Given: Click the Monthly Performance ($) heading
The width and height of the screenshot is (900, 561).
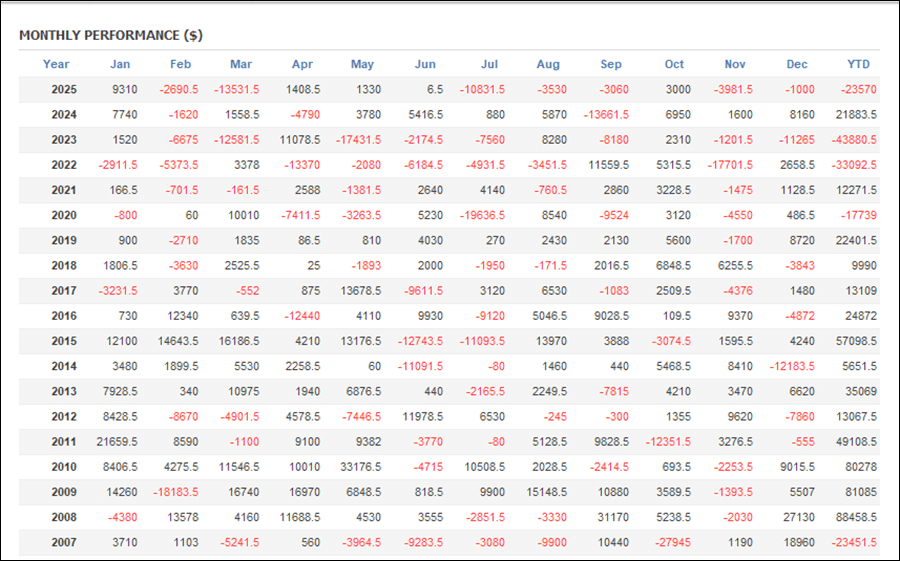Looking at the screenshot, I should pyautogui.click(x=110, y=35).
